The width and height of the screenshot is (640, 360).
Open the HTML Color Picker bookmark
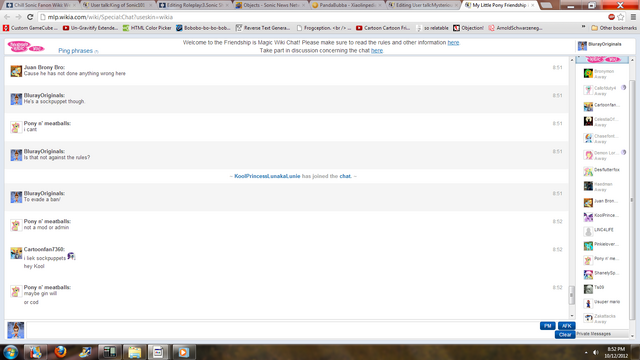[x=147, y=28]
